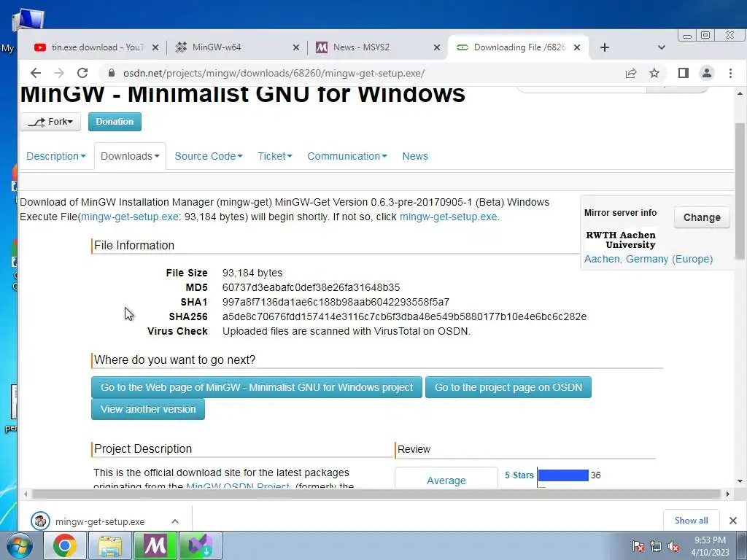747x560 pixels.
Task: Open the Chrome side panel icon
Action: click(x=683, y=73)
